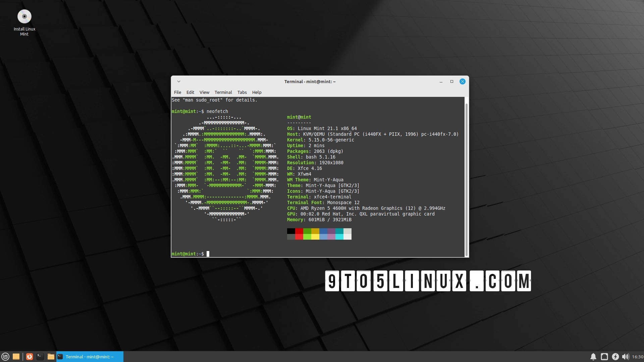644x362 pixels.
Task: Open the wired network tray icon
Action: (x=604, y=357)
